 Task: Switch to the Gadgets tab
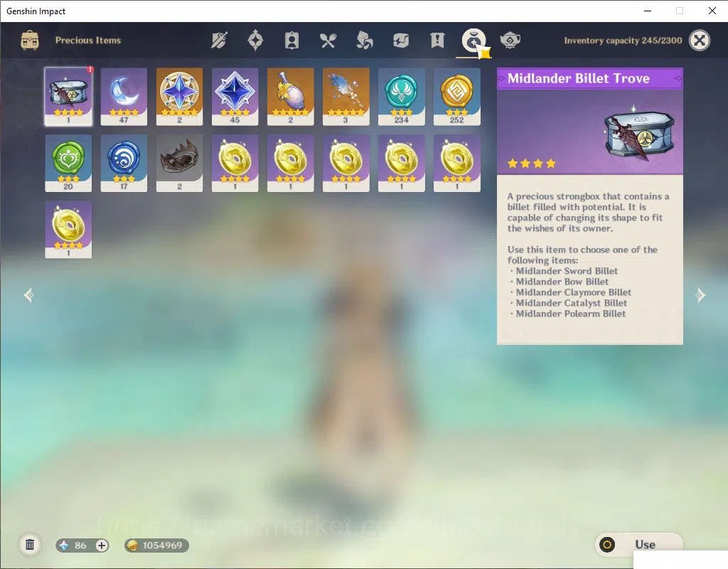(401, 41)
